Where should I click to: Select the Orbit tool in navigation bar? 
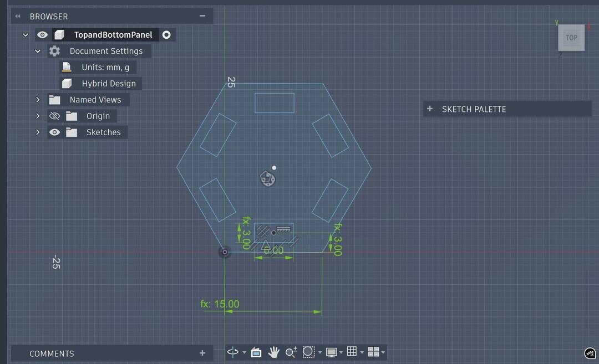pos(232,352)
